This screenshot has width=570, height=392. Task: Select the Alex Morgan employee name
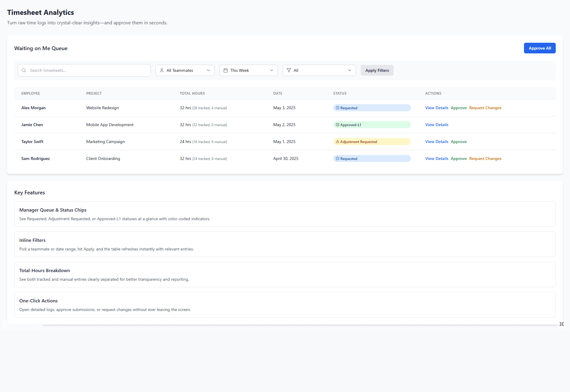(34, 108)
